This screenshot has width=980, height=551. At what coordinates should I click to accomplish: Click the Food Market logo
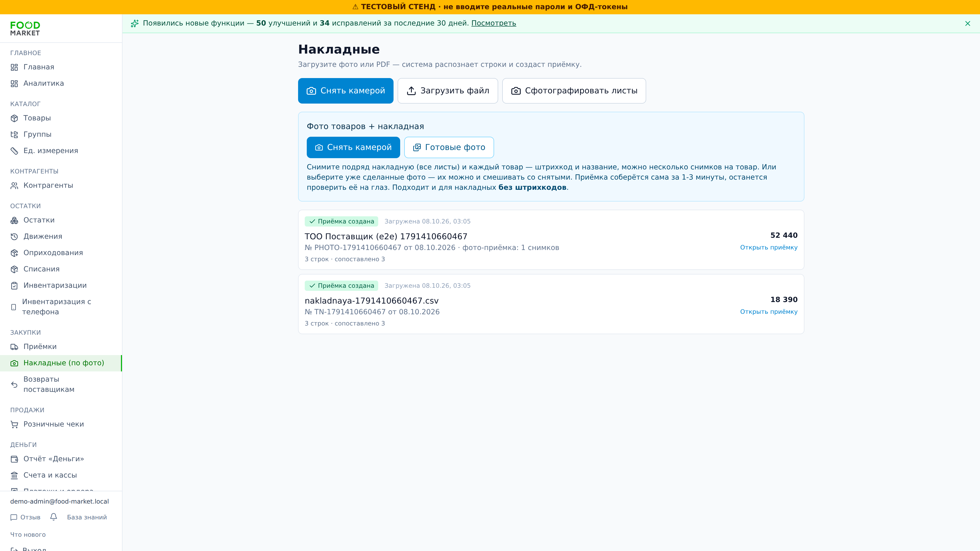click(x=25, y=29)
